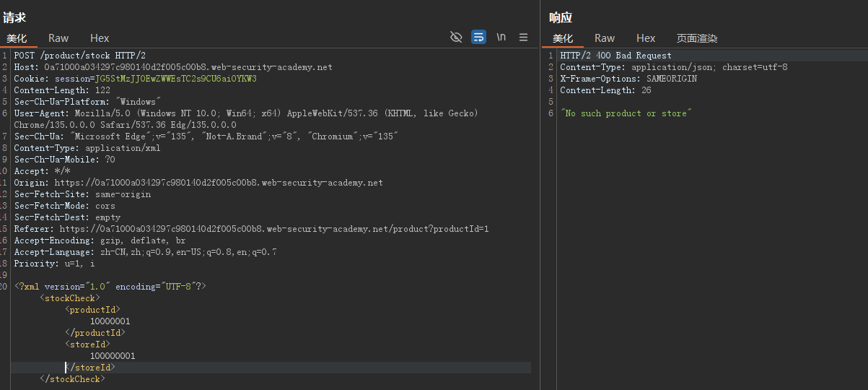Viewport: 868px width, 390px height.
Task: Click the Accept-Encoding header line
Action: [100, 240]
